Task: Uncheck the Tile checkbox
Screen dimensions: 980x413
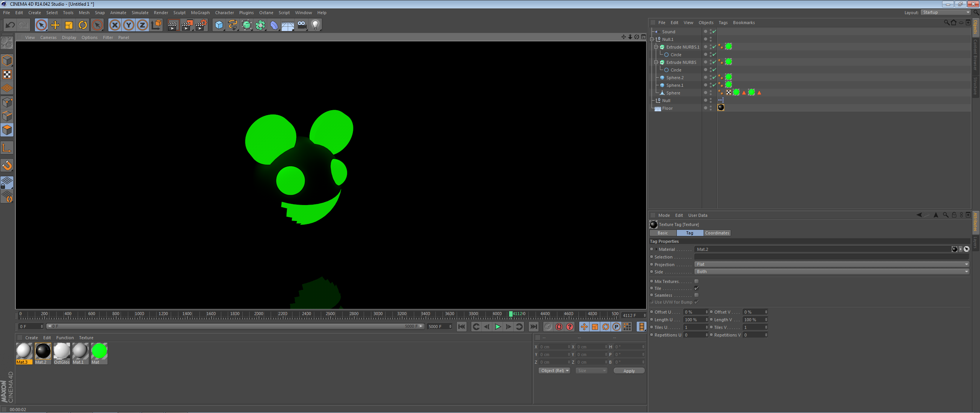Action: 696,288
